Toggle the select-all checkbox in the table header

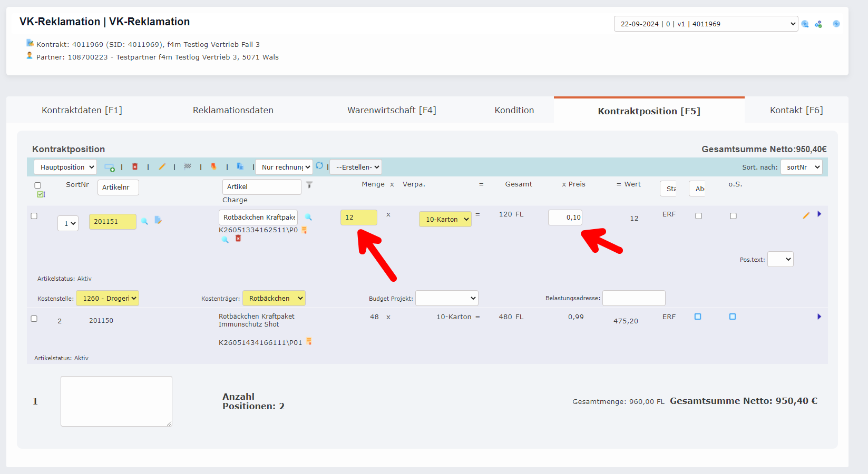point(37,185)
